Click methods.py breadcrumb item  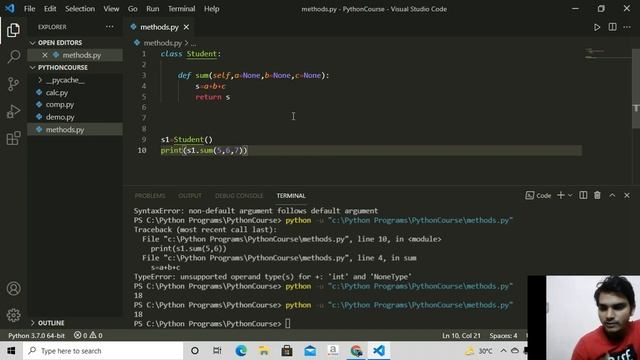point(162,43)
